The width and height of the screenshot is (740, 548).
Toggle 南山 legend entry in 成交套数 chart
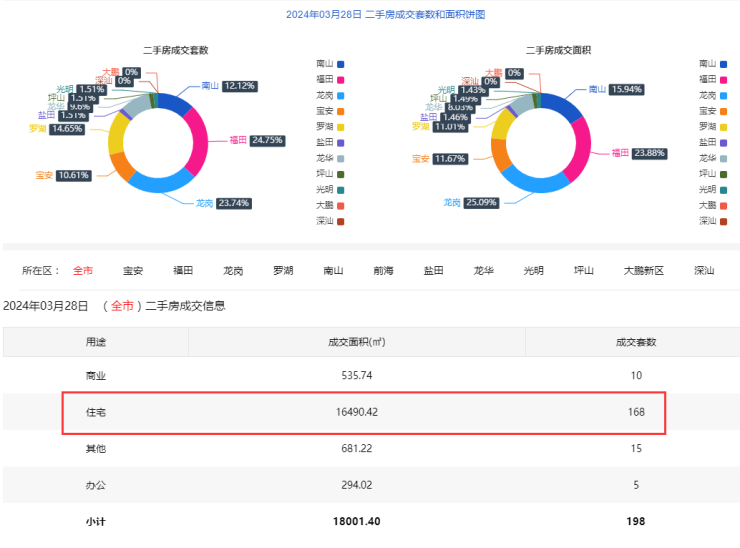pos(330,63)
